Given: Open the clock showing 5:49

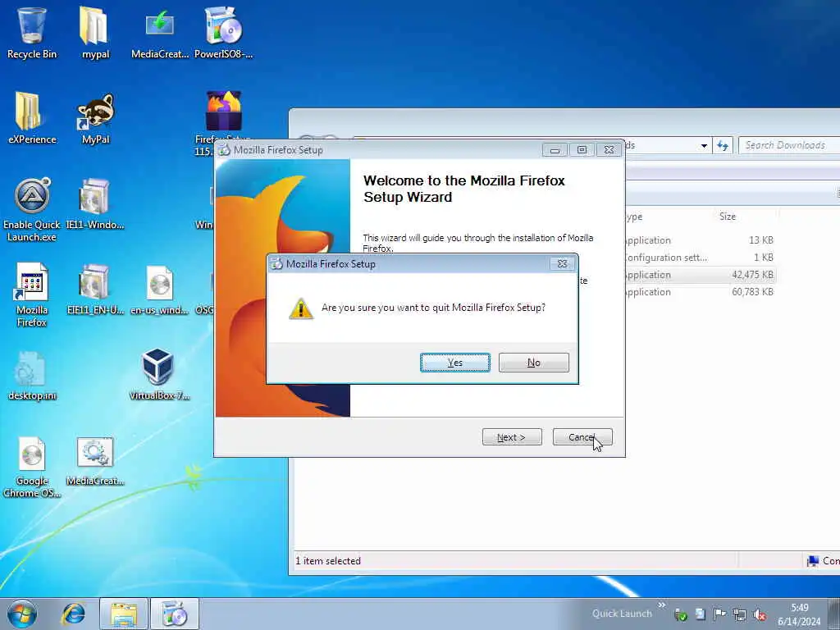Looking at the screenshot, I should [x=799, y=614].
